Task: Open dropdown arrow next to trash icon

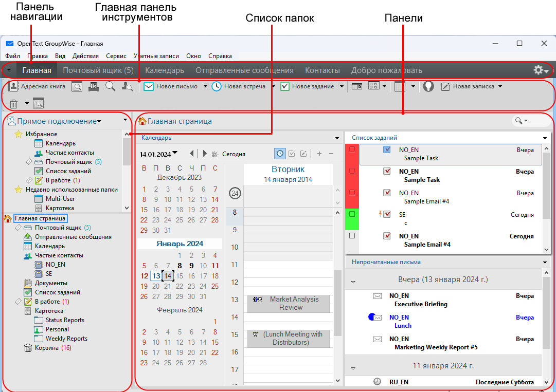Action: point(27,103)
